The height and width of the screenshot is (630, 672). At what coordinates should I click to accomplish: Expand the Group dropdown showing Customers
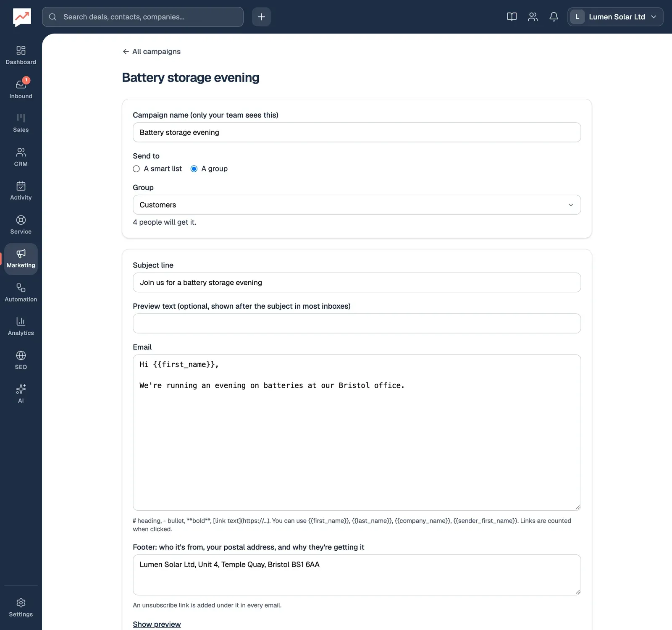click(357, 205)
